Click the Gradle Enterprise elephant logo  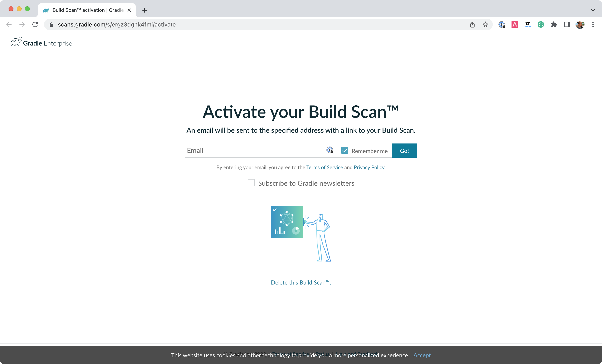pos(41,42)
